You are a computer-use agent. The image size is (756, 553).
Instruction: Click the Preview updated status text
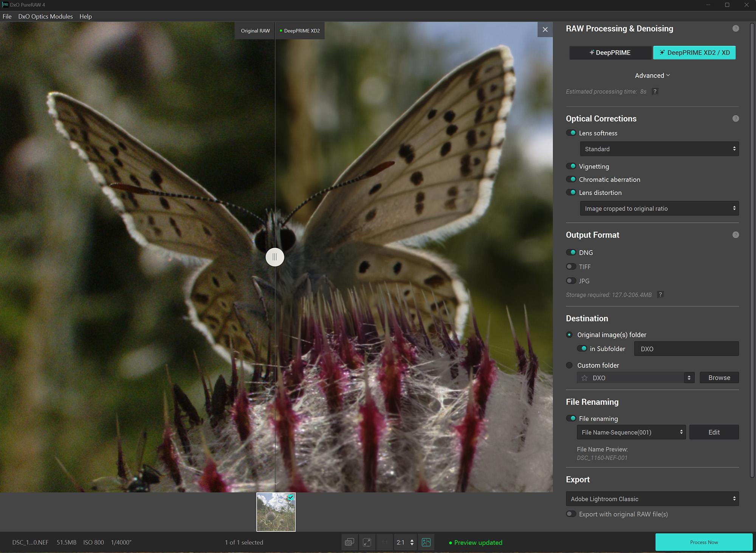coord(478,543)
